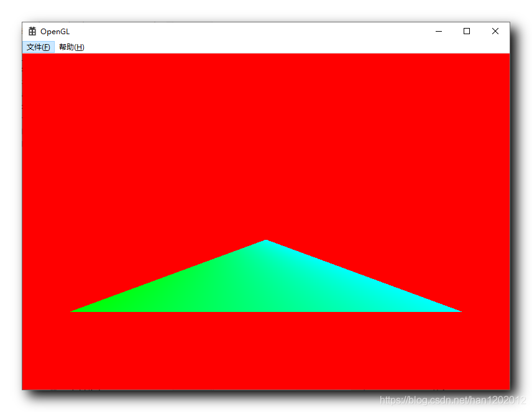The width and height of the screenshot is (532, 412).
Task: Click the OpenGL application icon in title bar
Action: [32, 31]
